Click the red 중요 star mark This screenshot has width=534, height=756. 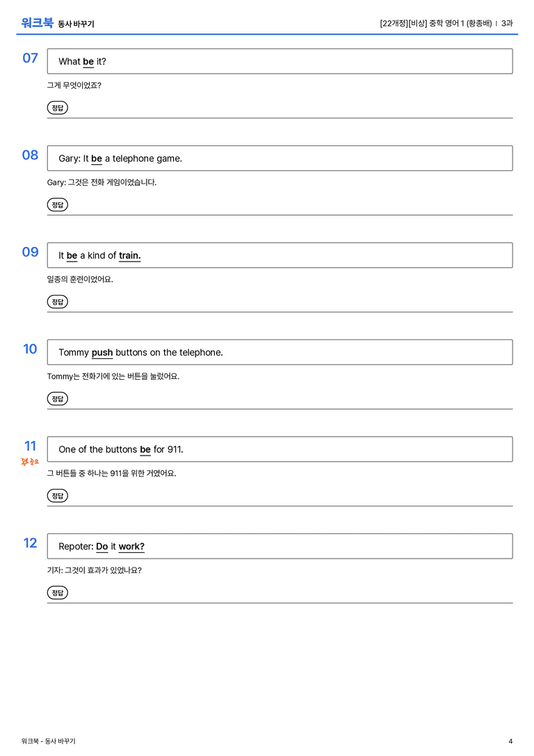(x=30, y=462)
